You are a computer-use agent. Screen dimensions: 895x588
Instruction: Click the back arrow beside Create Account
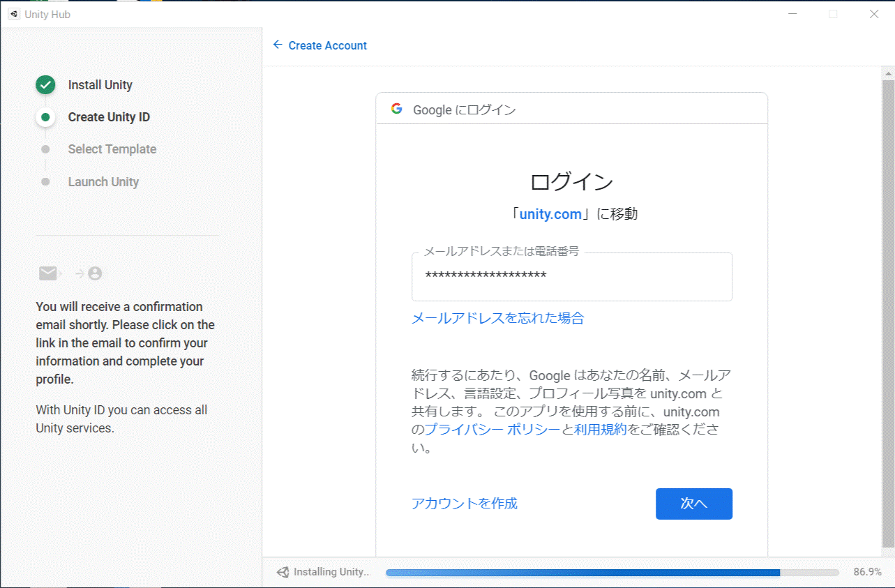click(277, 45)
